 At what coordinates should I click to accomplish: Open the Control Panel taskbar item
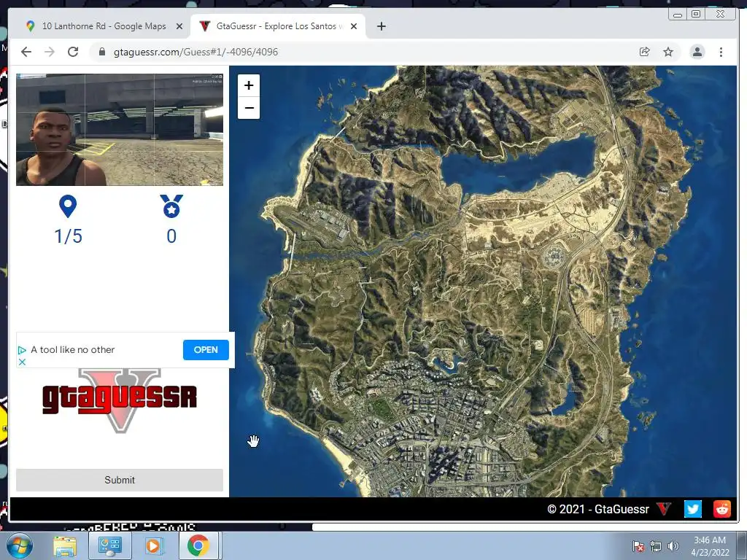pyautogui.click(x=109, y=546)
